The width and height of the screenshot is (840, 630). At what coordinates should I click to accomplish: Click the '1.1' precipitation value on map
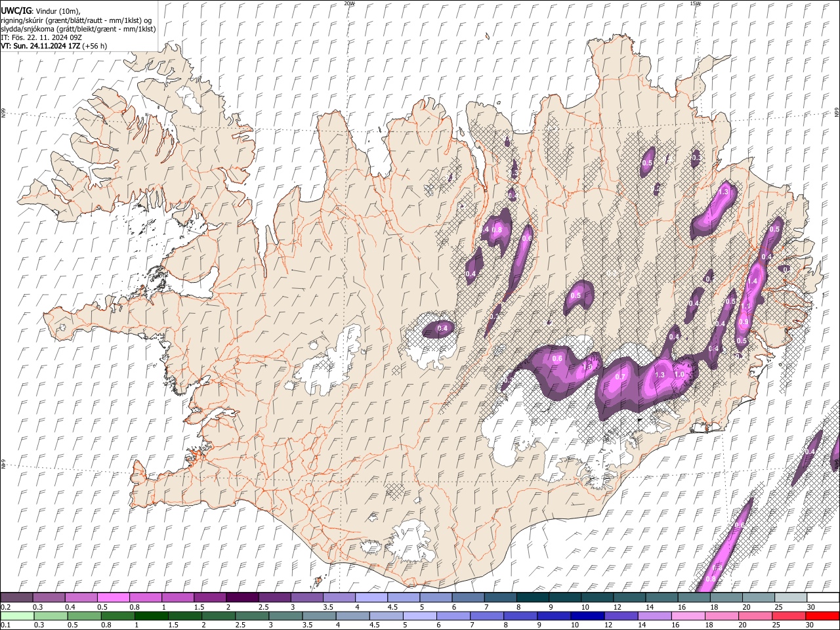point(745,306)
